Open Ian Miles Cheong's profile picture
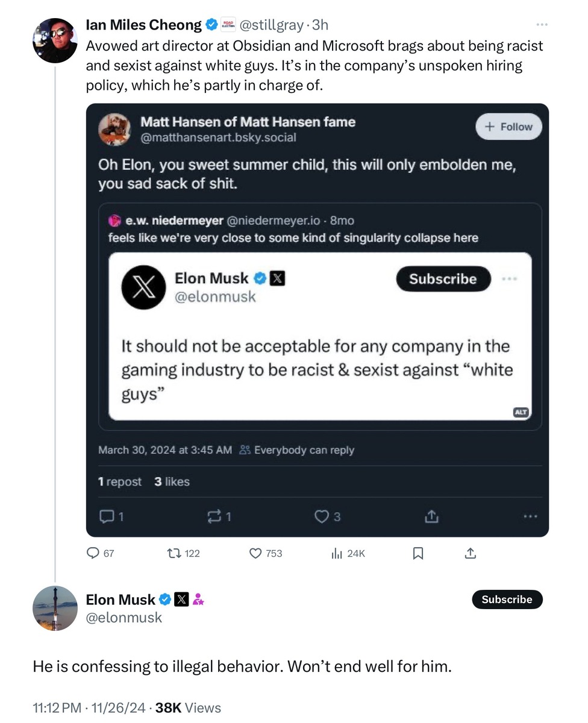588x723 pixels. point(55,40)
